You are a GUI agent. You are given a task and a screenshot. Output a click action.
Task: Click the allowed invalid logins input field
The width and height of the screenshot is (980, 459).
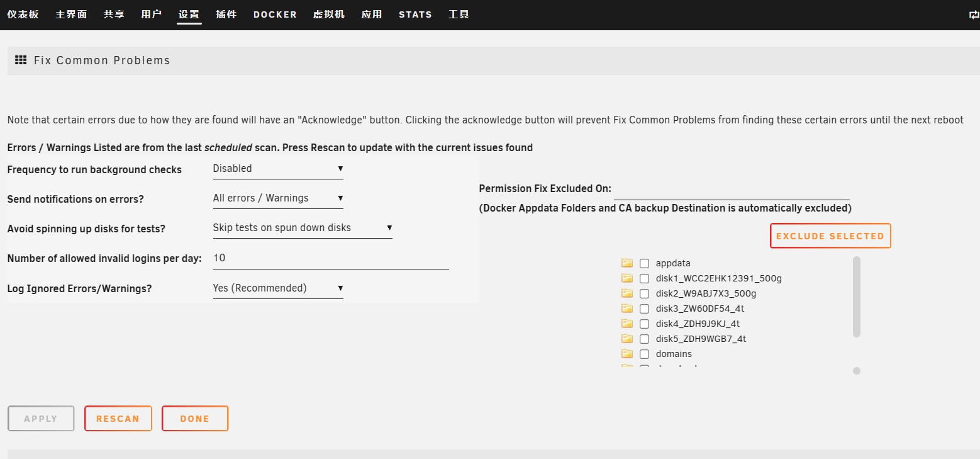pyautogui.click(x=330, y=258)
